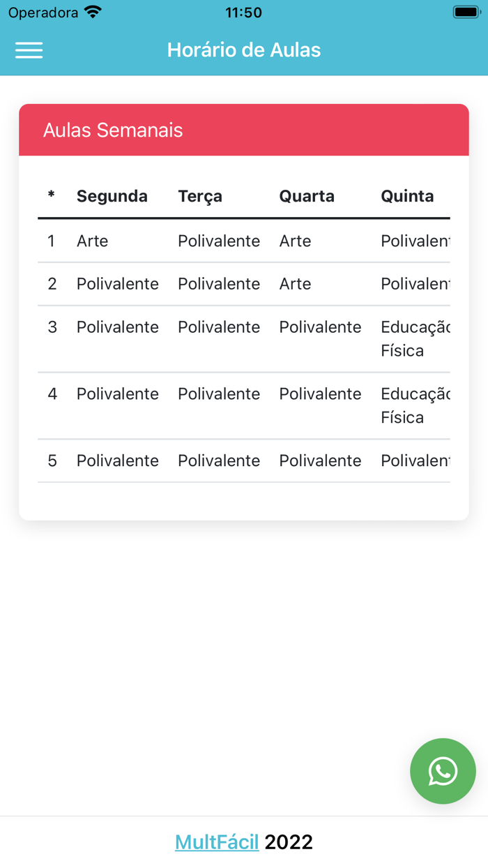This screenshot has height=868, width=488.
Task: Select Polivalente in row 2 under Terça
Action: (220, 284)
